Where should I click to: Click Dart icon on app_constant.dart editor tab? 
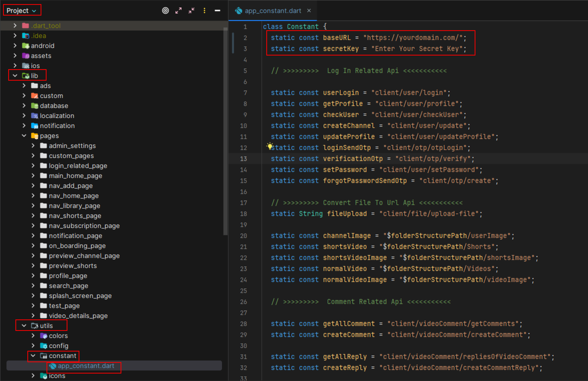[239, 11]
